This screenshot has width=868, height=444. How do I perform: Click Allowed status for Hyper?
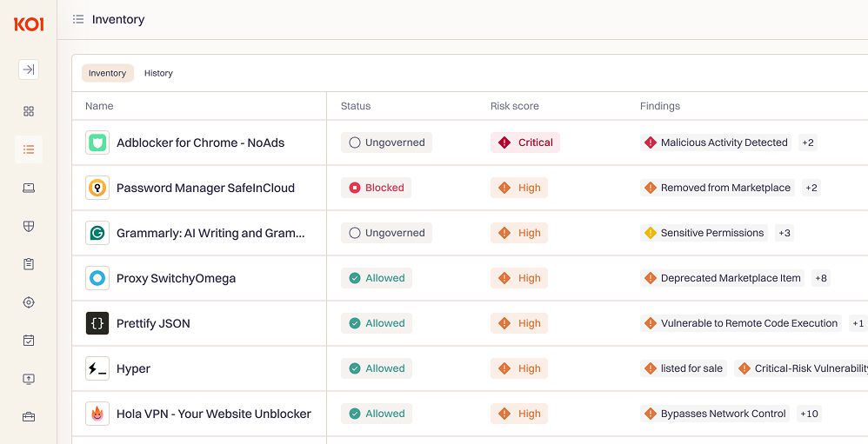pyautogui.click(x=377, y=368)
